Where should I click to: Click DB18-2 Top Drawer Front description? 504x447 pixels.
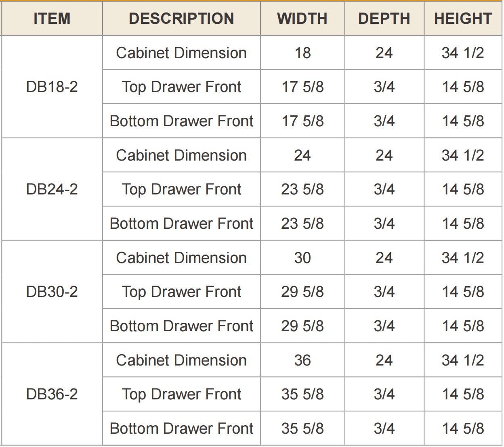coord(181,87)
